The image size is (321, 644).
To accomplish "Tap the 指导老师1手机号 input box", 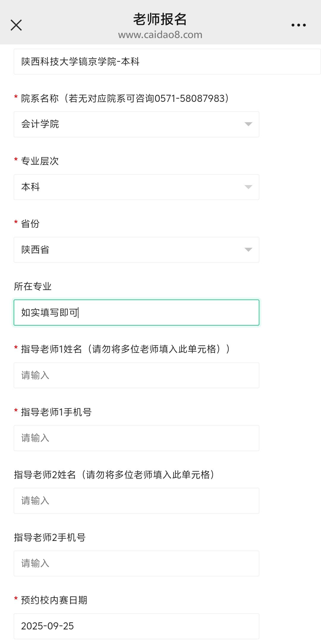I will click(x=136, y=438).
